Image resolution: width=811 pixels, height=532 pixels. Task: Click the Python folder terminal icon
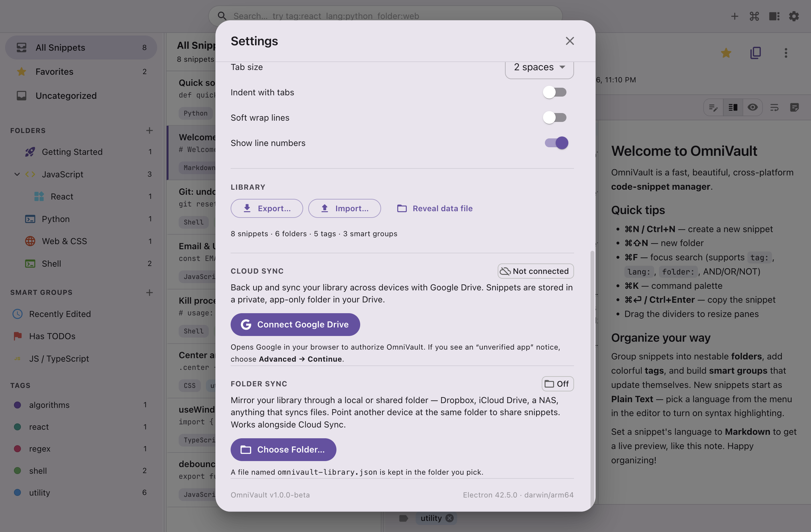point(30,219)
